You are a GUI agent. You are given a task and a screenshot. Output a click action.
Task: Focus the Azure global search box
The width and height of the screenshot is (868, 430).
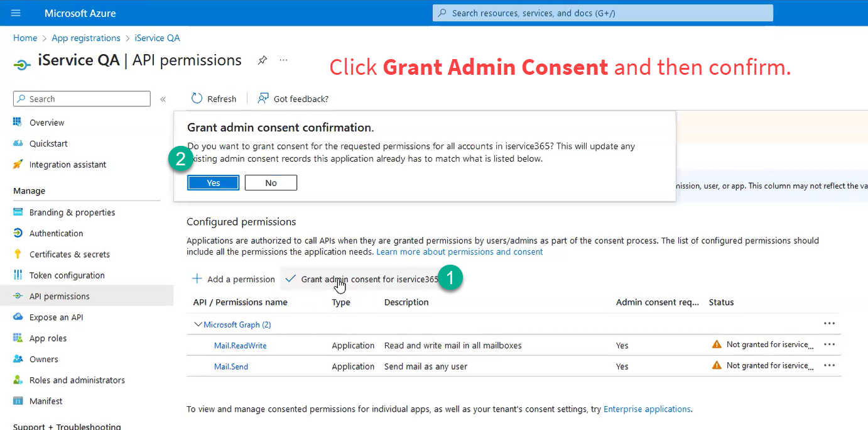pos(603,13)
